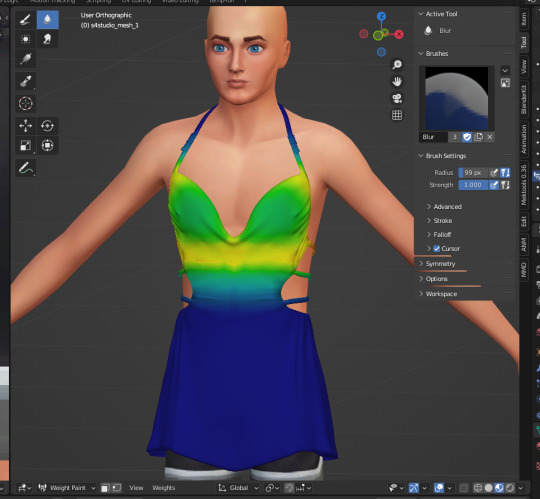This screenshot has width=540, height=499.
Task: Toggle pen pressure for Strength
Action: point(494,185)
